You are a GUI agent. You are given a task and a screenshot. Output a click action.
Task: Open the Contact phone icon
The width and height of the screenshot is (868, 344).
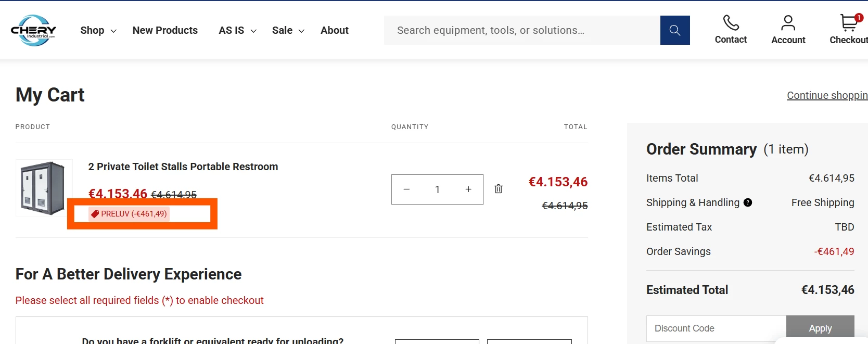[731, 23]
